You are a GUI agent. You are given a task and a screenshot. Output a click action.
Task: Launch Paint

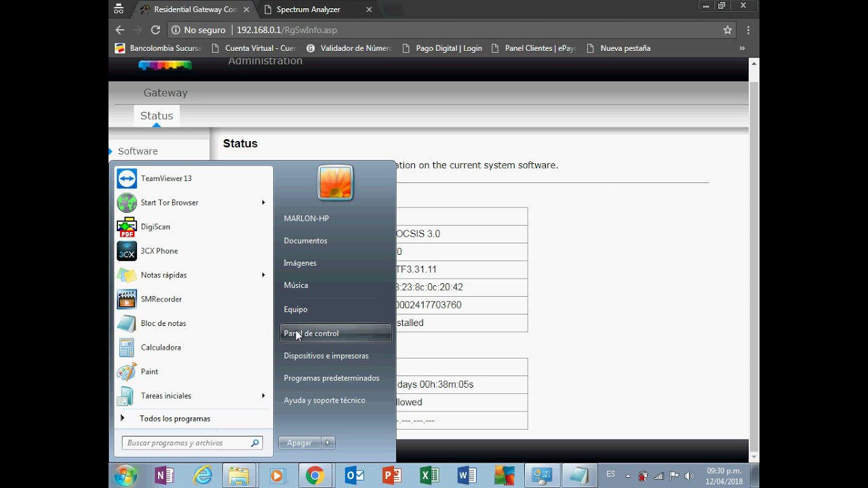point(194,371)
